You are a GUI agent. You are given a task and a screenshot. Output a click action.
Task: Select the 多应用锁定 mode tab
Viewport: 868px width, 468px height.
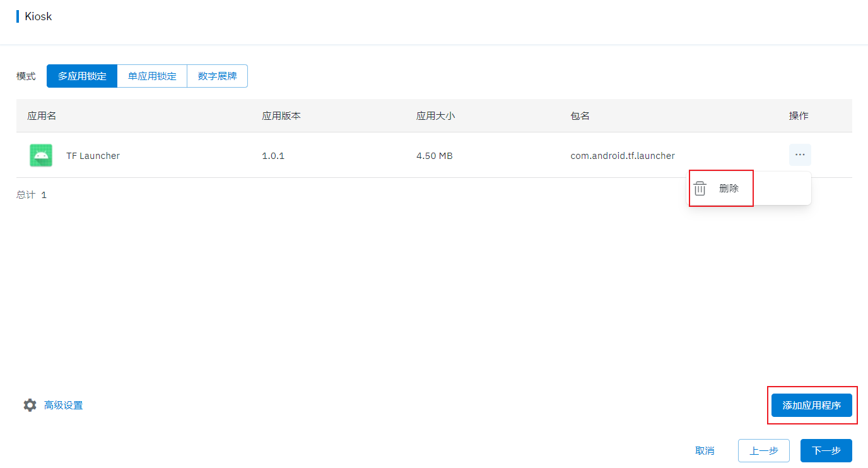point(82,76)
